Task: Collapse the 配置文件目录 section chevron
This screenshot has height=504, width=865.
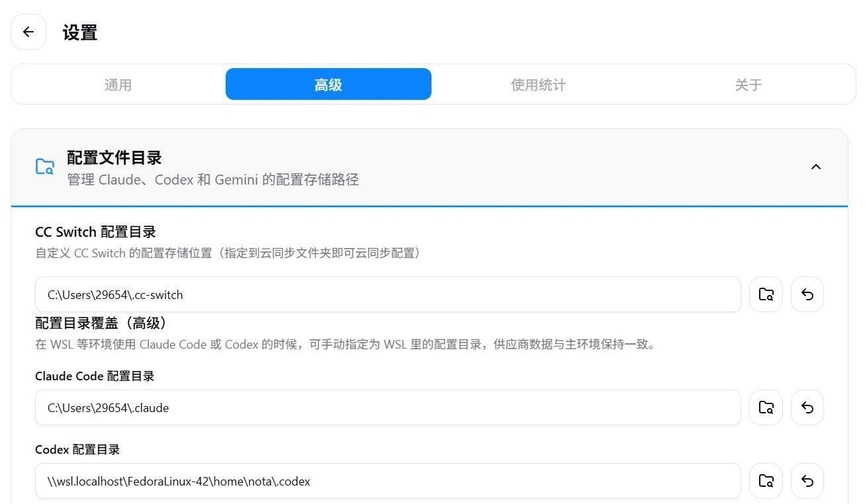Action: point(815,167)
